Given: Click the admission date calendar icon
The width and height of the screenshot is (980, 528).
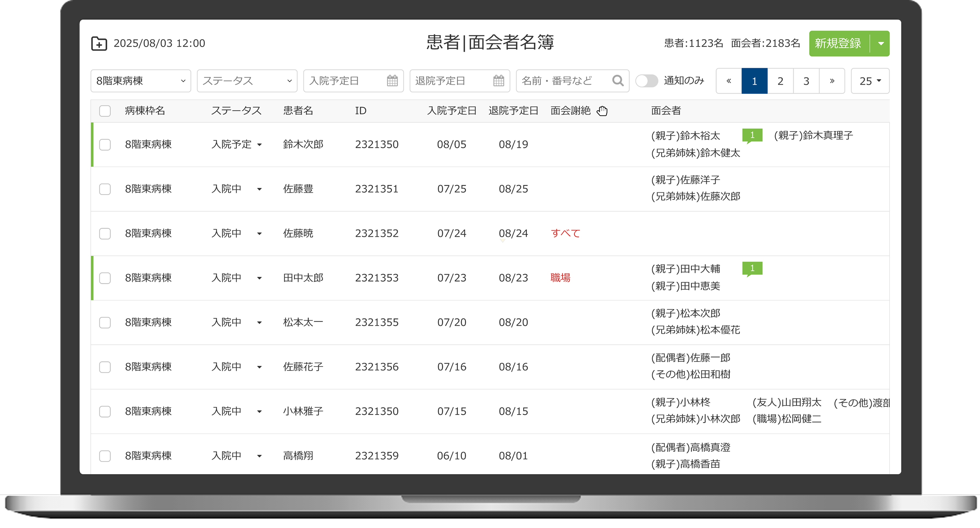Looking at the screenshot, I should [x=392, y=81].
